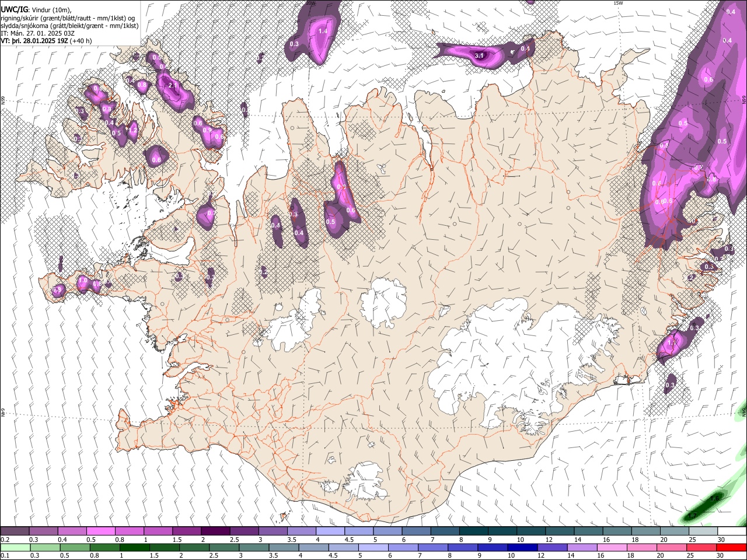Click the '(+40 h)' forecast offset text
This screenshot has height=560, width=747.
(81, 41)
